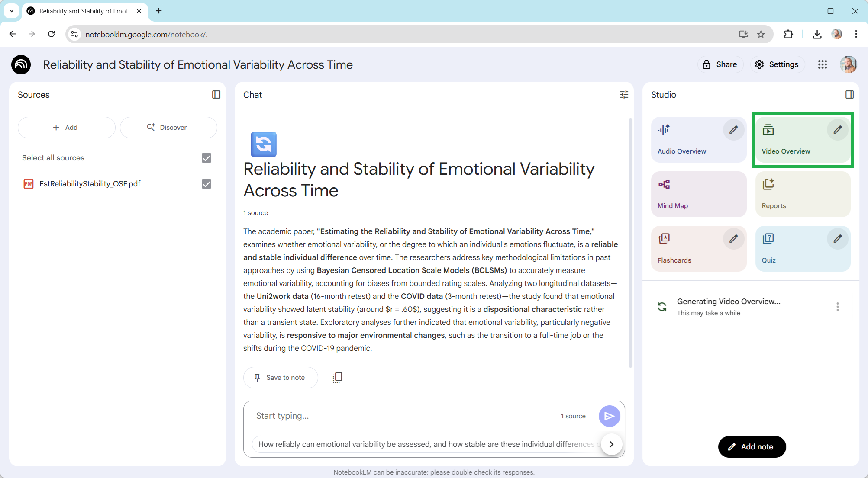The image size is (868, 478).
Task: Click the Quiz customize pencil icon
Action: (x=837, y=239)
